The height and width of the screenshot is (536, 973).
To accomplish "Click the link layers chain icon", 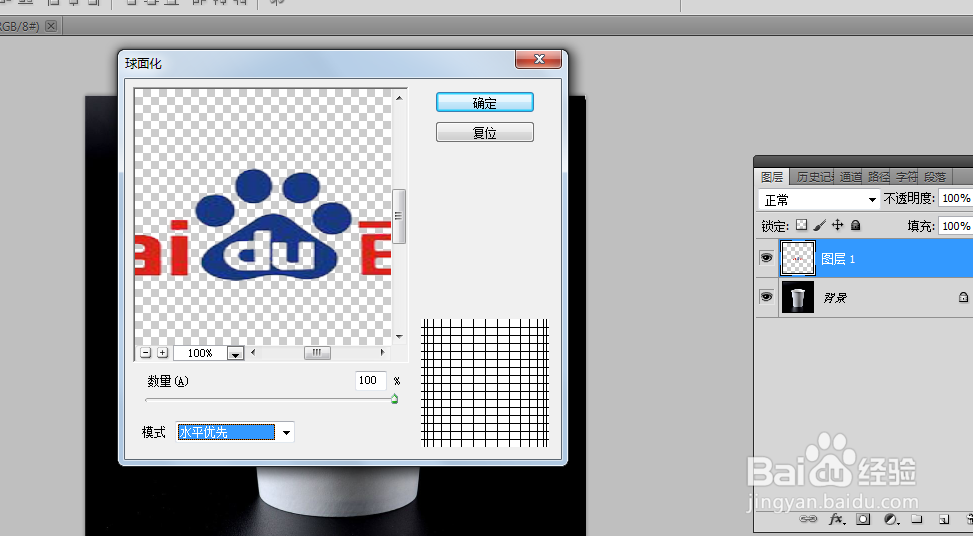I will click(x=807, y=519).
